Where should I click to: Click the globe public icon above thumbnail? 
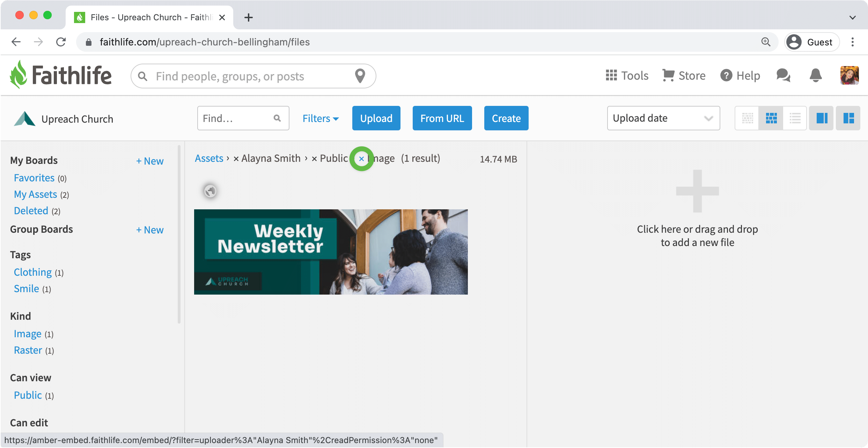click(x=210, y=191)
